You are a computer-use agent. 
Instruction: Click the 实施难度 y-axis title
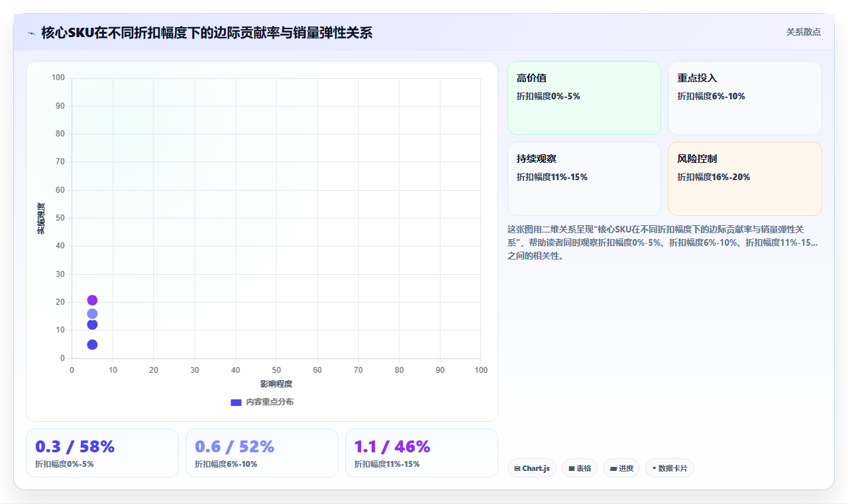click(41, 219)
